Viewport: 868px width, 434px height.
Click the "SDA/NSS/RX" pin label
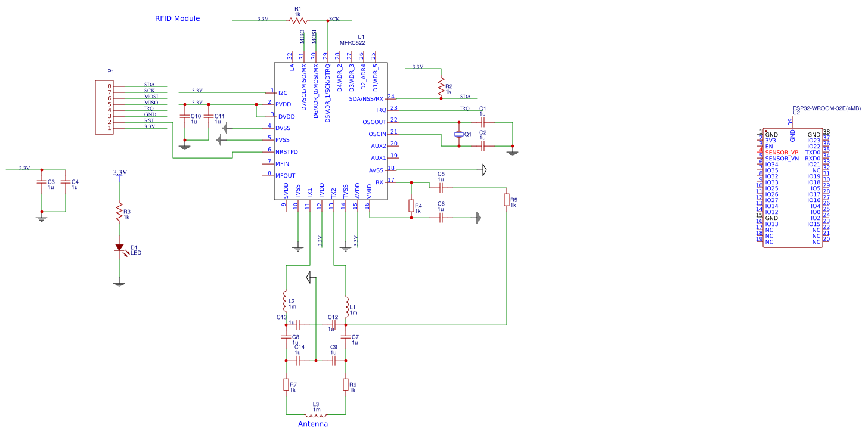366,98
